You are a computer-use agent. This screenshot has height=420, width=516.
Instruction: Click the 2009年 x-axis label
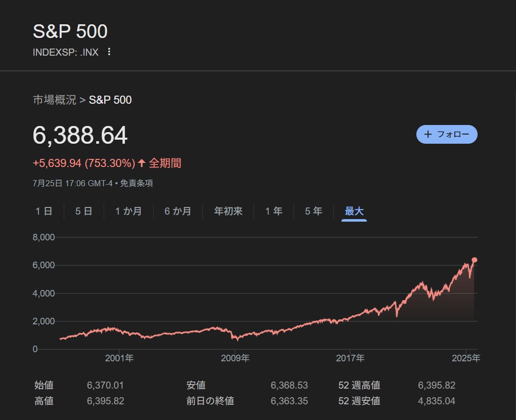point(235,358)
